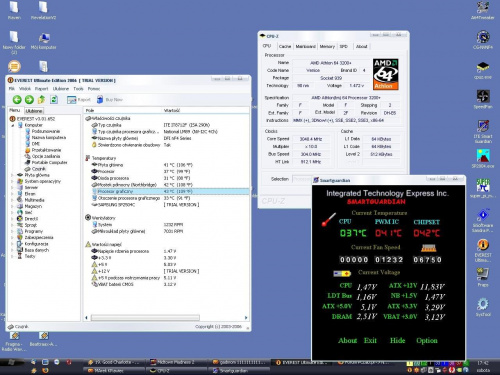
Task: Open the ITE Smart Guardian desktop icon
Action: pyautogui.click(x=483, y=131)
